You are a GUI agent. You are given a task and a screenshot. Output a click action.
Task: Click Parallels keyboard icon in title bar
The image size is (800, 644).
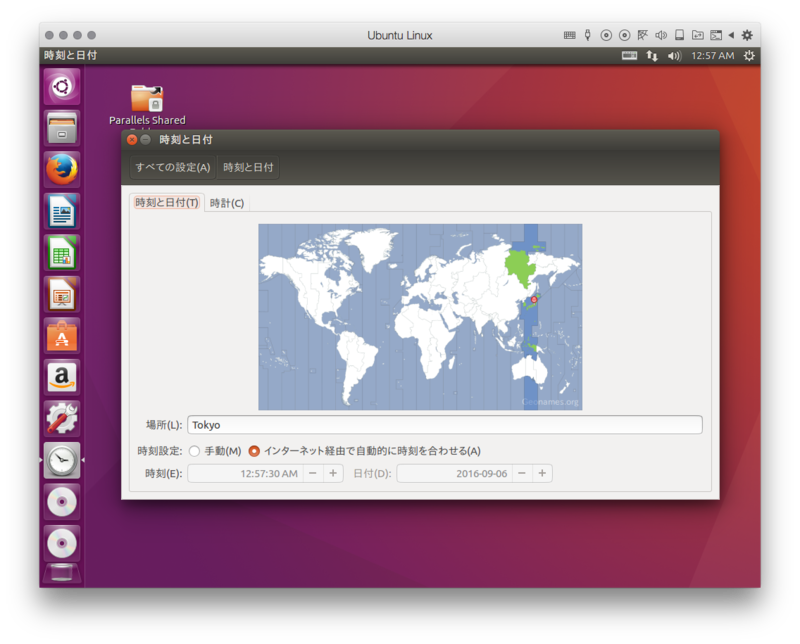569,35
